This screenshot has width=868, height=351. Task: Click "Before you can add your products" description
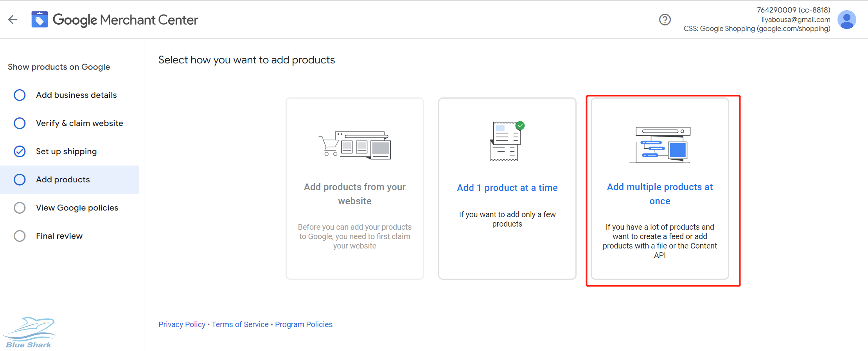[355, 236]
